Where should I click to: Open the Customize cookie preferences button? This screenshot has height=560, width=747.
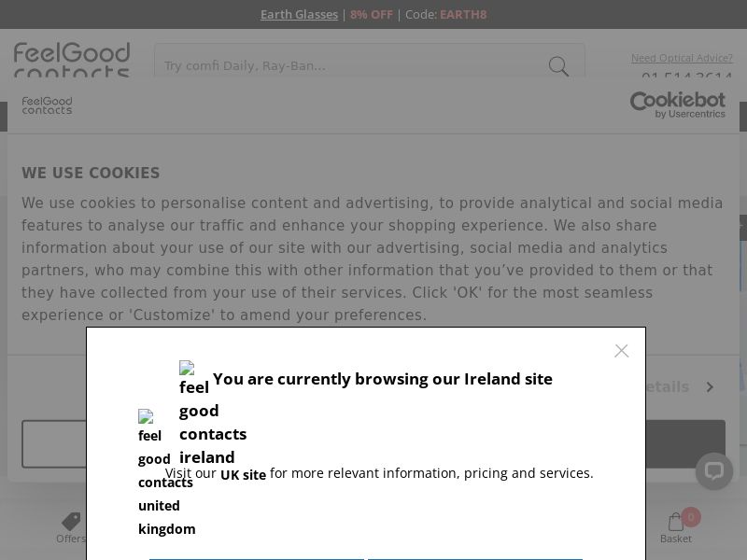(x=51, y=443)
